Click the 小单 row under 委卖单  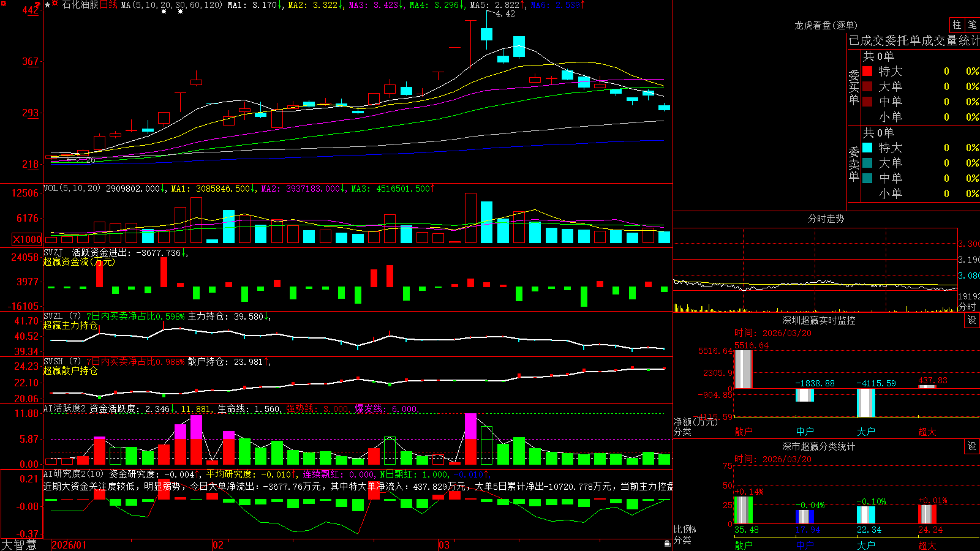click(x=920, y=193)
